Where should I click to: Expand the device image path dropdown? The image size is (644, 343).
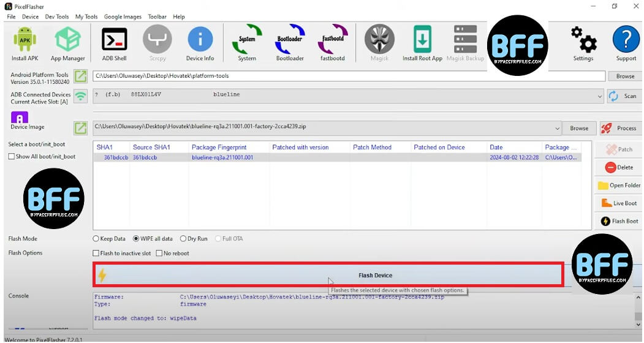point(556,129)
